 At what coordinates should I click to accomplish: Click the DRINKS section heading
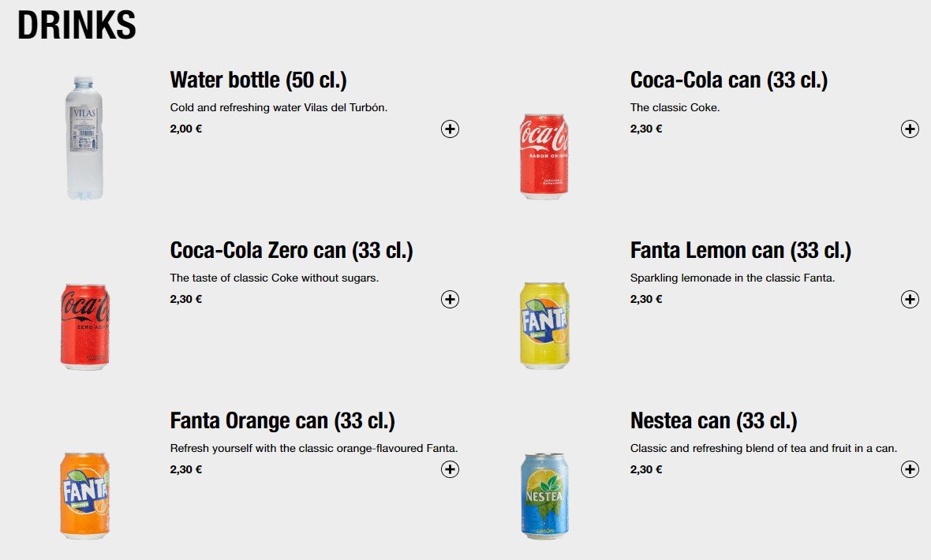[77, 25]
